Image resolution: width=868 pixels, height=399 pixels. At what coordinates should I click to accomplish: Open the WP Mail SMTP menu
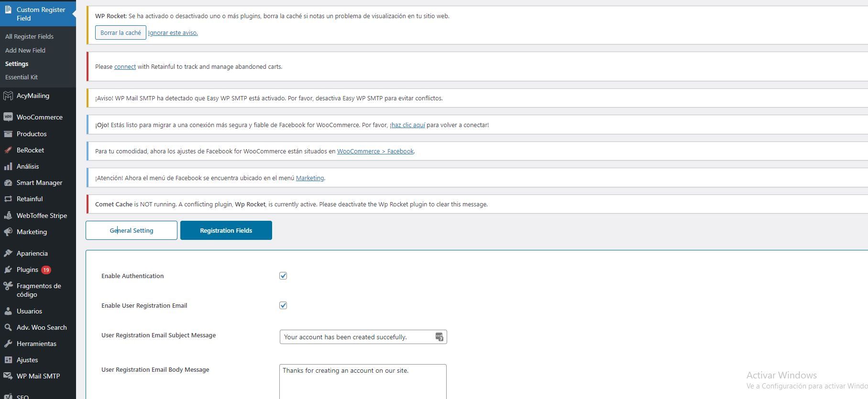tap(38, 376)
